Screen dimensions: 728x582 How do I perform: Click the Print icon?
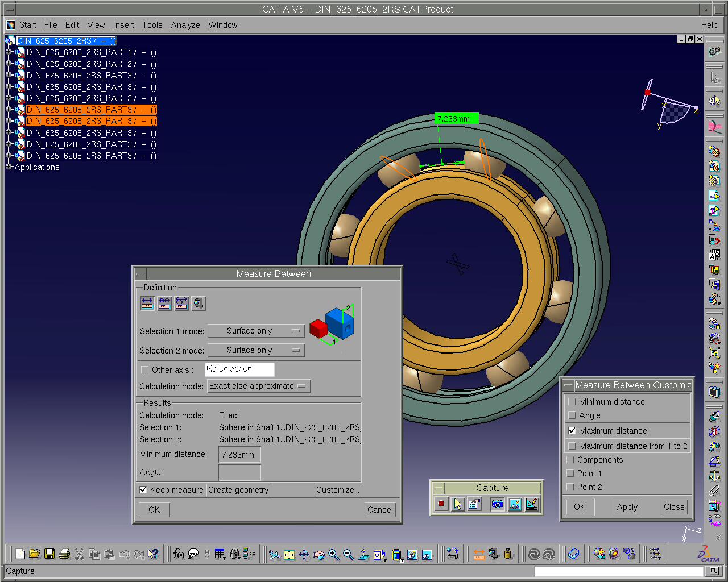tap(64, 554)
